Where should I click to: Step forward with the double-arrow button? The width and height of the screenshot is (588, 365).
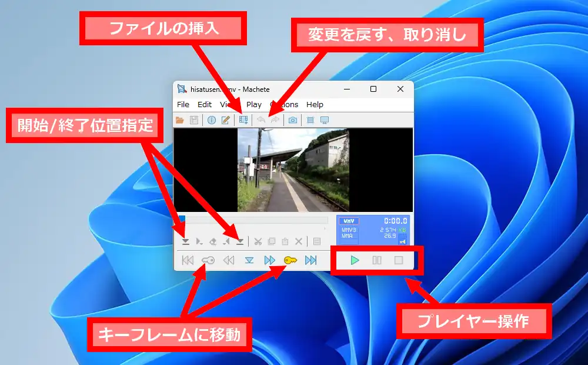coord(269,260)
